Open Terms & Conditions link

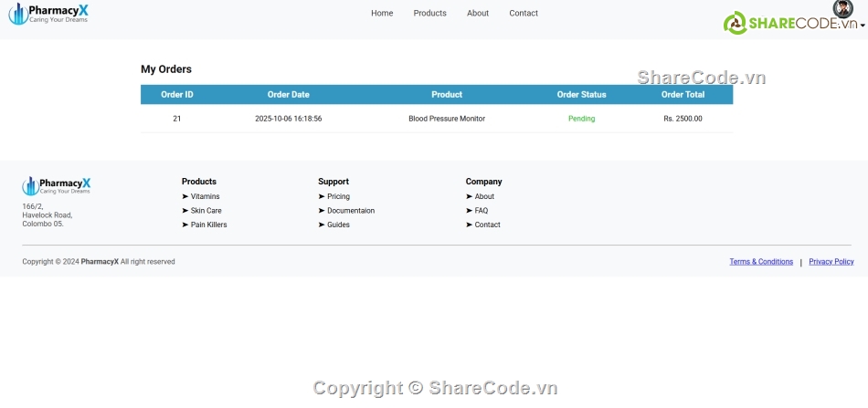(761, 262)
